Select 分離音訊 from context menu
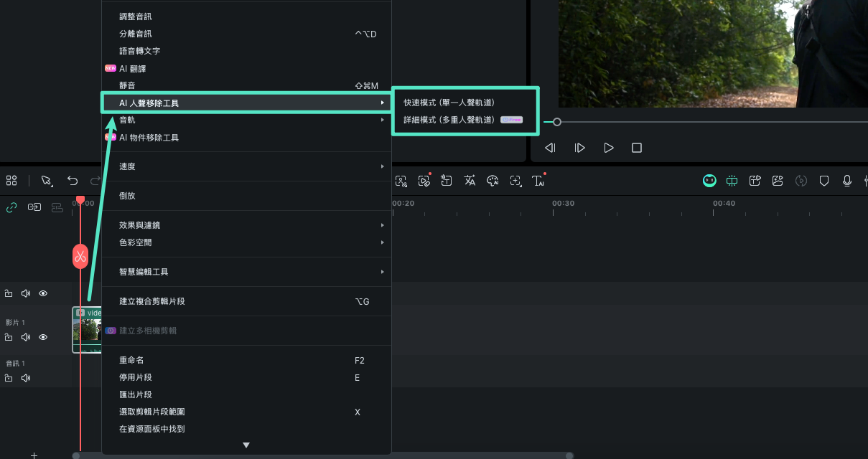 136,34
